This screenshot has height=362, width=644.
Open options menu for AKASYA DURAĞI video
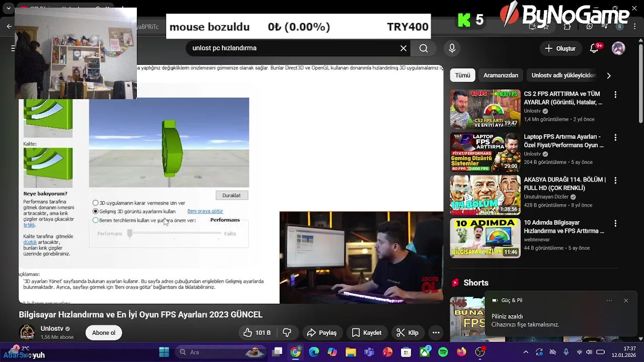tap(615, 180)
